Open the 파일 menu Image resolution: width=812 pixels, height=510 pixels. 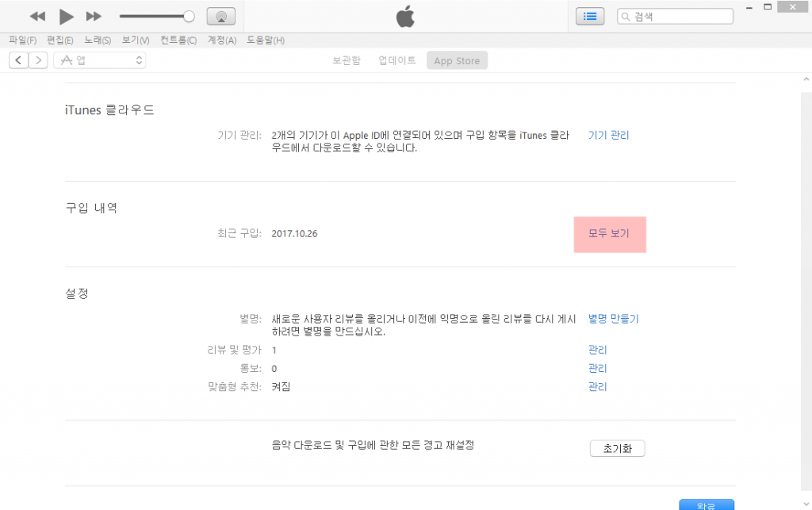[x=22, y=40]
